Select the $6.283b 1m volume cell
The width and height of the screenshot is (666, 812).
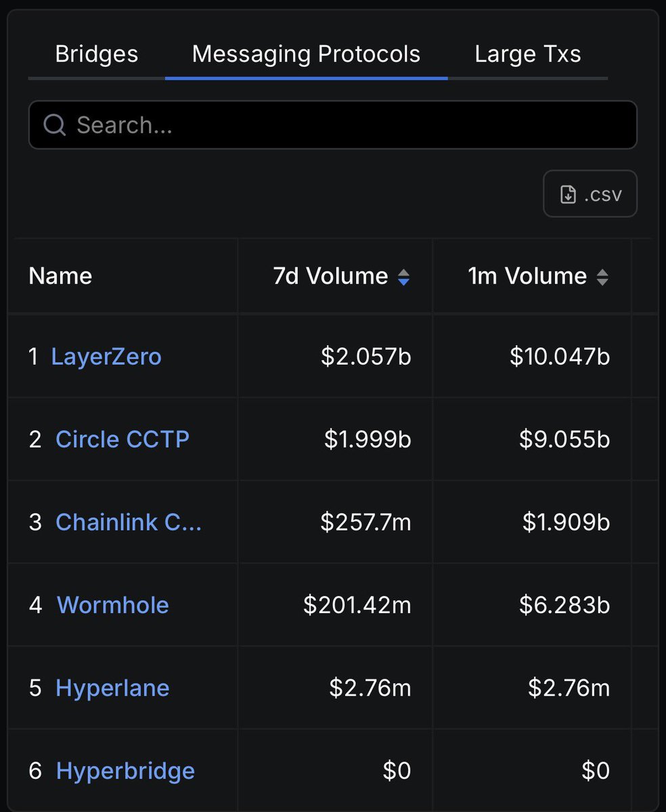(x=532, y=605)
